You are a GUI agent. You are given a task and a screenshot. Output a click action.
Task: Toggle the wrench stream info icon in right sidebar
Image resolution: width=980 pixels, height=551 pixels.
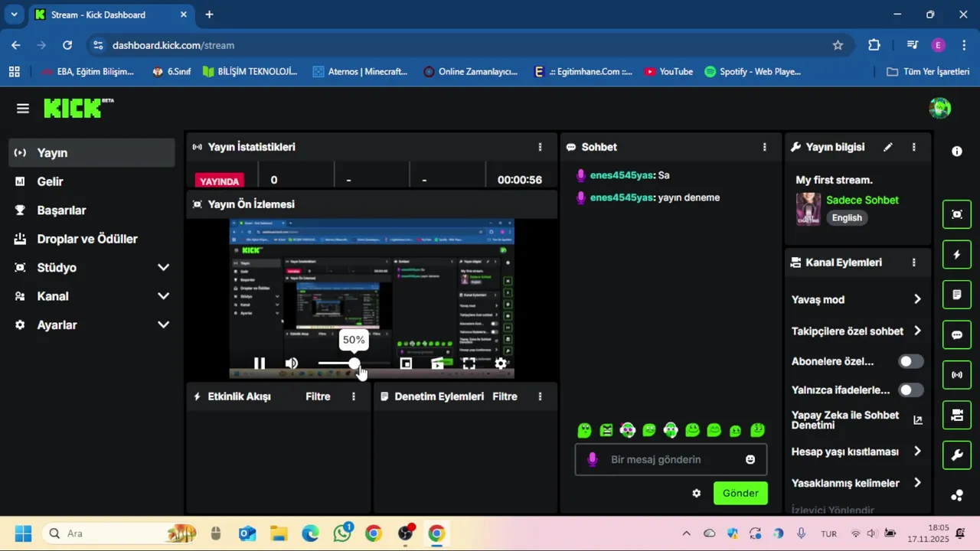click(956, 455)
